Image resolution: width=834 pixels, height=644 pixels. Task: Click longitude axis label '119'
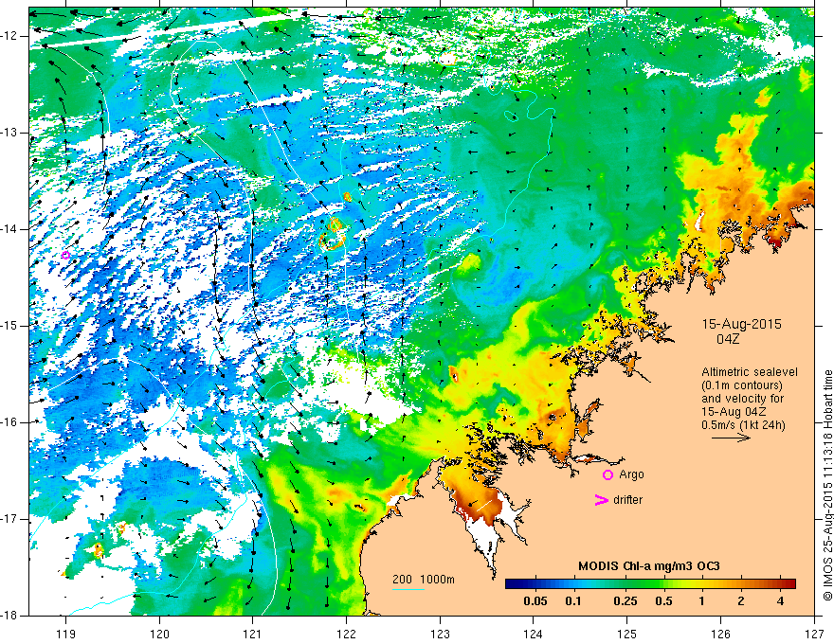pos(66,634)
